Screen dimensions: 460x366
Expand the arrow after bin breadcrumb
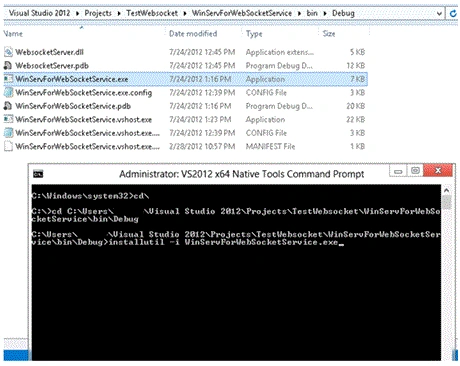point(324,13)
